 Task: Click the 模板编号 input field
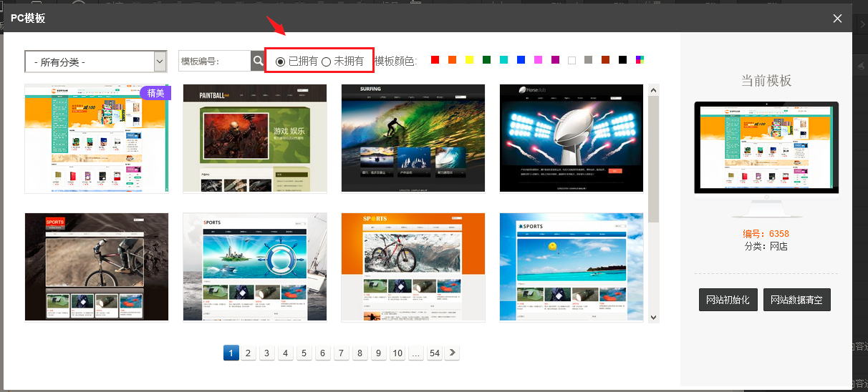(x=214, y=62)
